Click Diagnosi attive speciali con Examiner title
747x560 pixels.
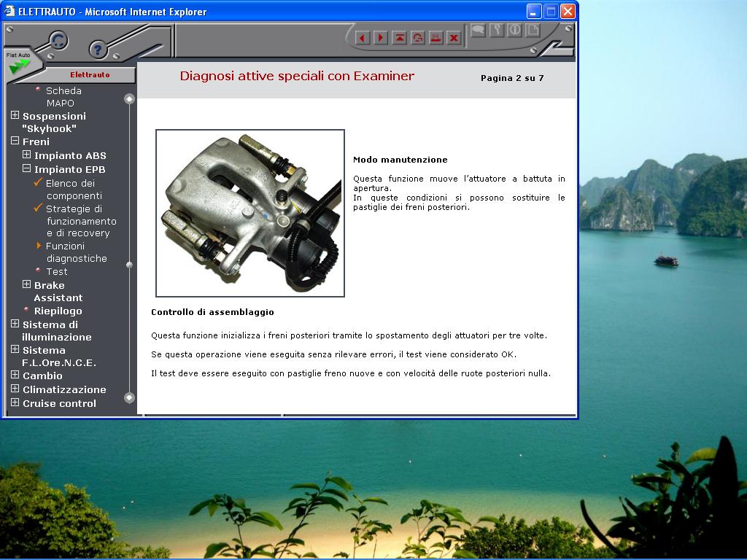pos(298,76)
